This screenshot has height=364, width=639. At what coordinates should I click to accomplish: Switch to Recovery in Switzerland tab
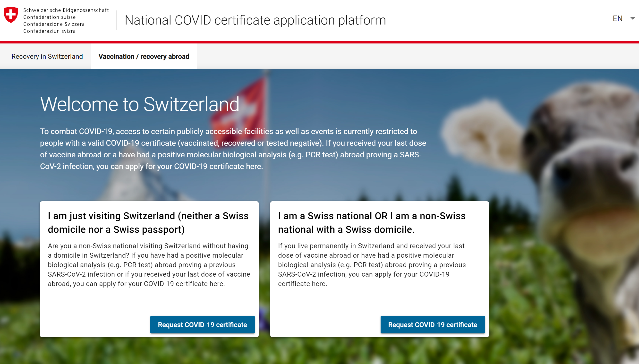point(47,57)
